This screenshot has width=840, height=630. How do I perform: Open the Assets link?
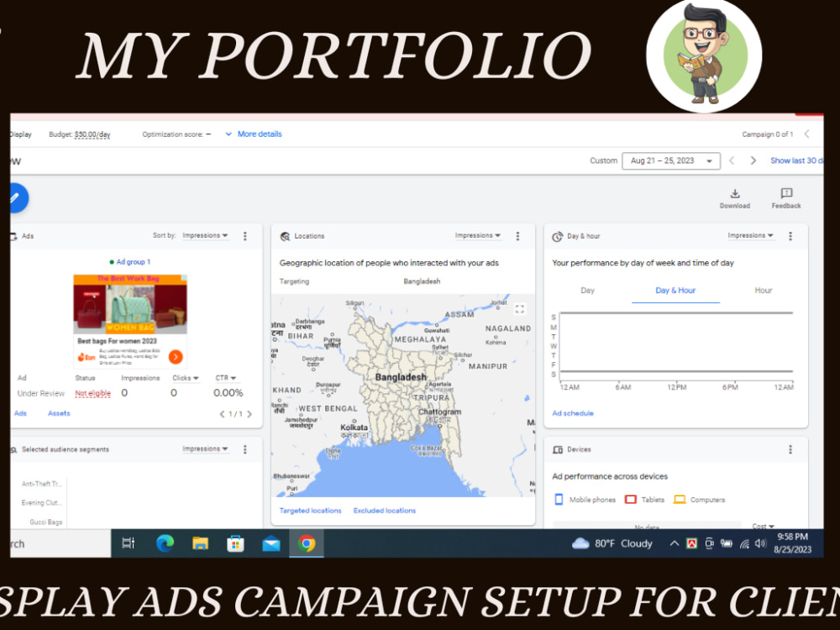pyautogui.click(x=59, y=413)
